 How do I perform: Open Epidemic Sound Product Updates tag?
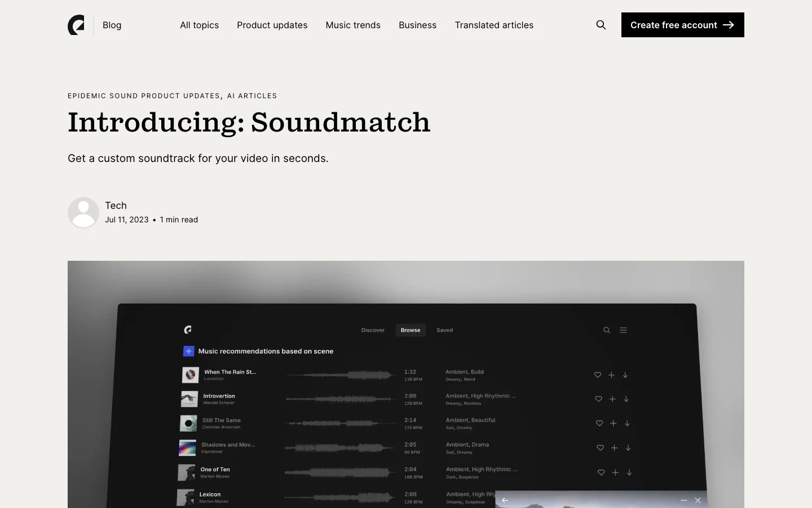click(144, 96)
